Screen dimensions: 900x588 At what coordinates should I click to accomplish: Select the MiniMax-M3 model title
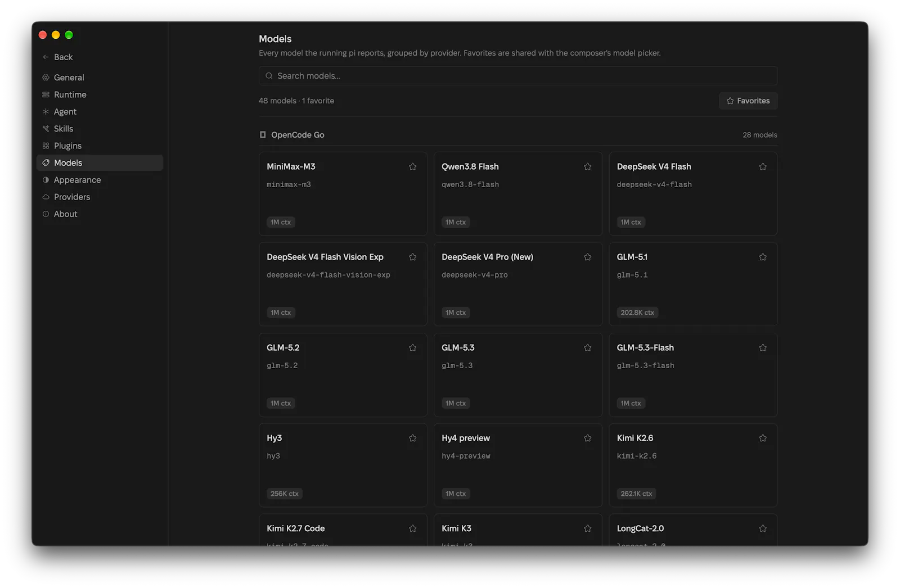coord(291,166)
